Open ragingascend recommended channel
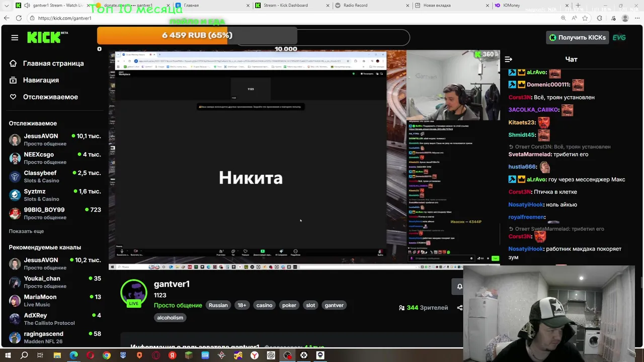The width and height of the screenshot is (644, 362). pos(54,337)
